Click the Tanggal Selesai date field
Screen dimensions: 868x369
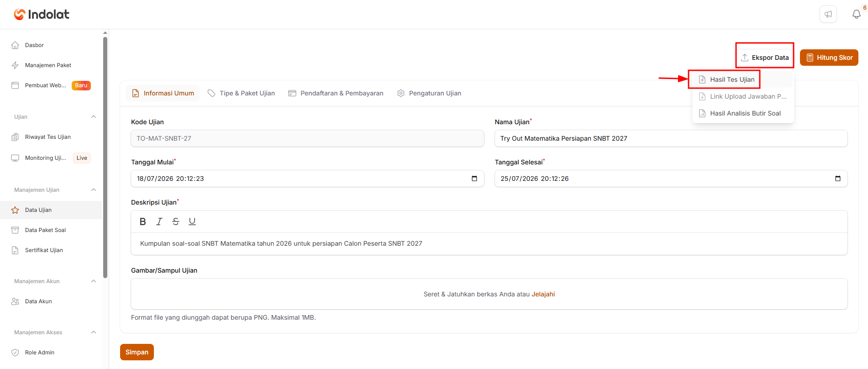point(671,179)
